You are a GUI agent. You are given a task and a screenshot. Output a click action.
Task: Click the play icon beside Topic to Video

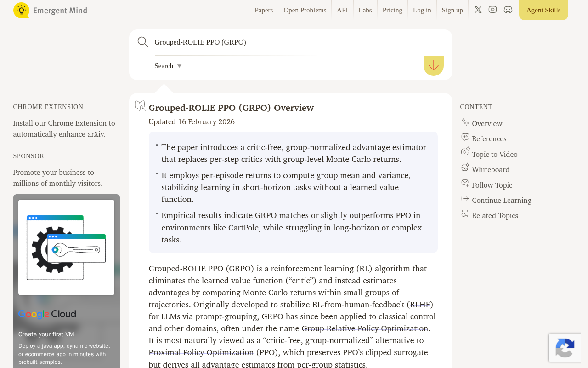click(x=465, y=152)
